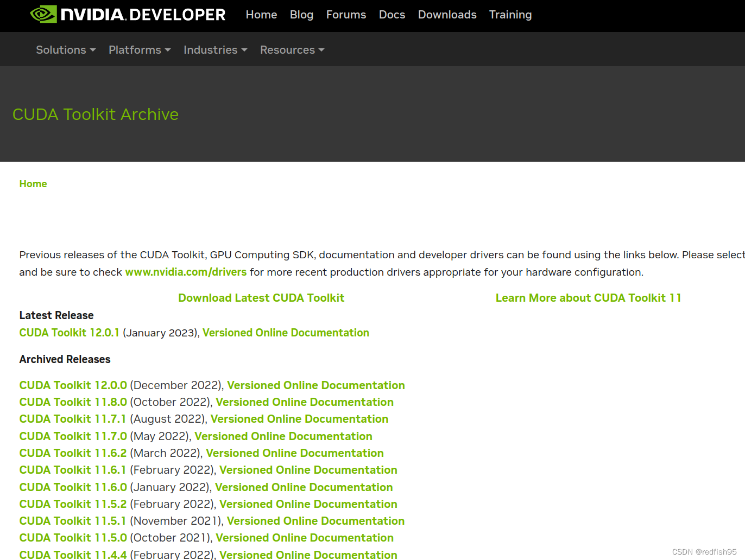Expand the Industries dropdown menu
Screen dimensions: 745x560
216,50
